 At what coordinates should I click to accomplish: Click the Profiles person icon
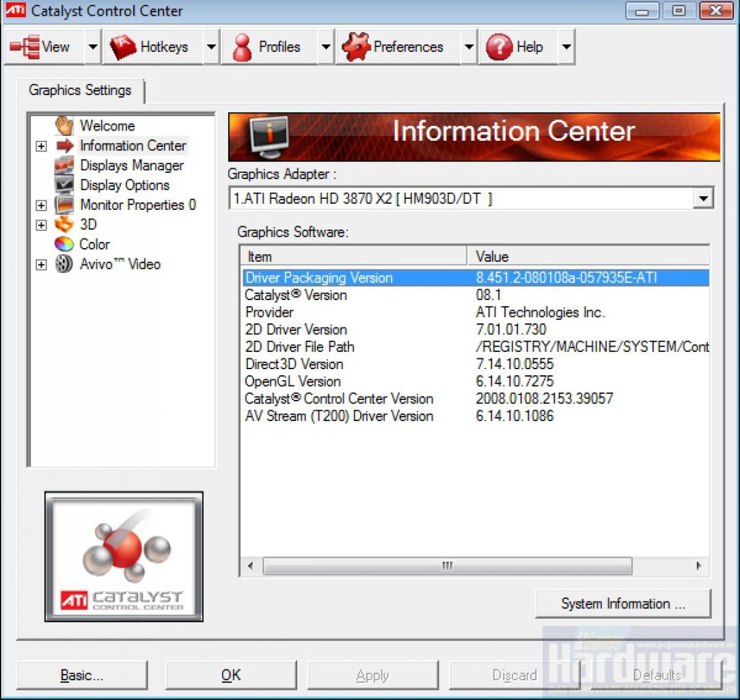[242, 47]
